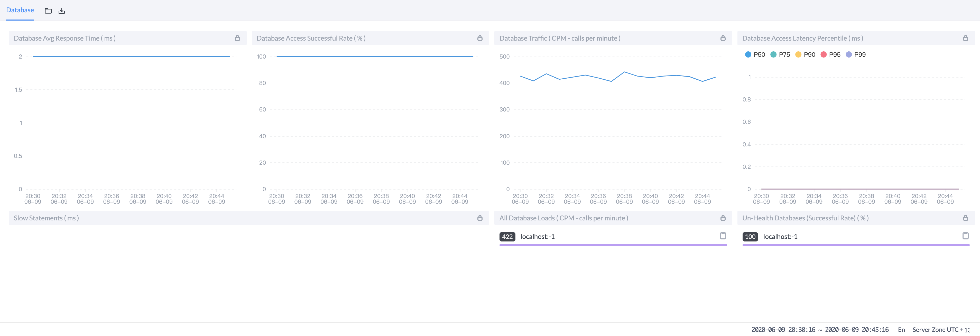Click lock icon on Un-Health Databases panel

[x=965, y=218]
